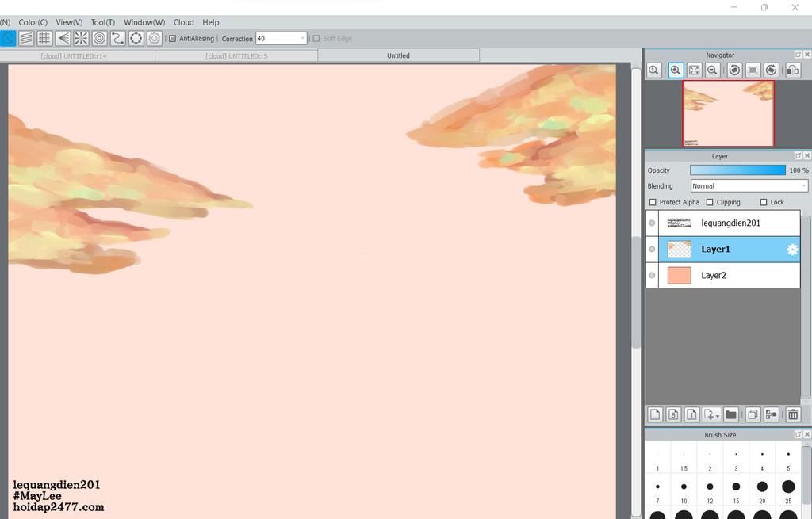Viewport: 812px width, 519px height.
Task: Adjust layer Opacity slider
Action: [737, 170]
